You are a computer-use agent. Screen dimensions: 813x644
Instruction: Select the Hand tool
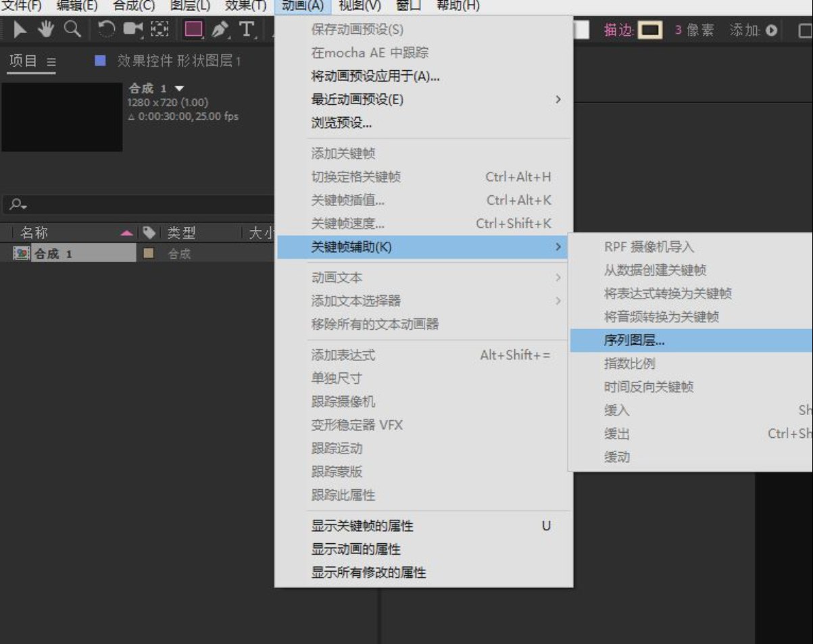pos(46,30)
